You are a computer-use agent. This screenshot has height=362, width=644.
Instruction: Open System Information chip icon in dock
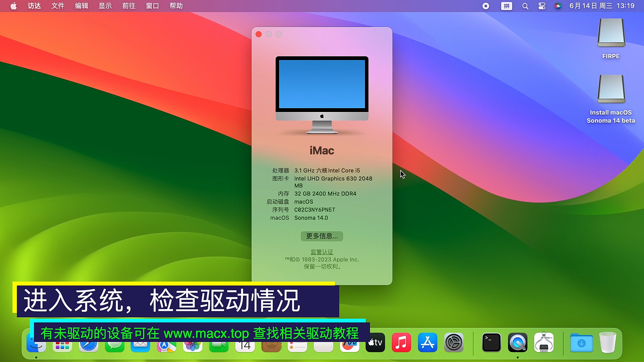[x=544, y=342]
